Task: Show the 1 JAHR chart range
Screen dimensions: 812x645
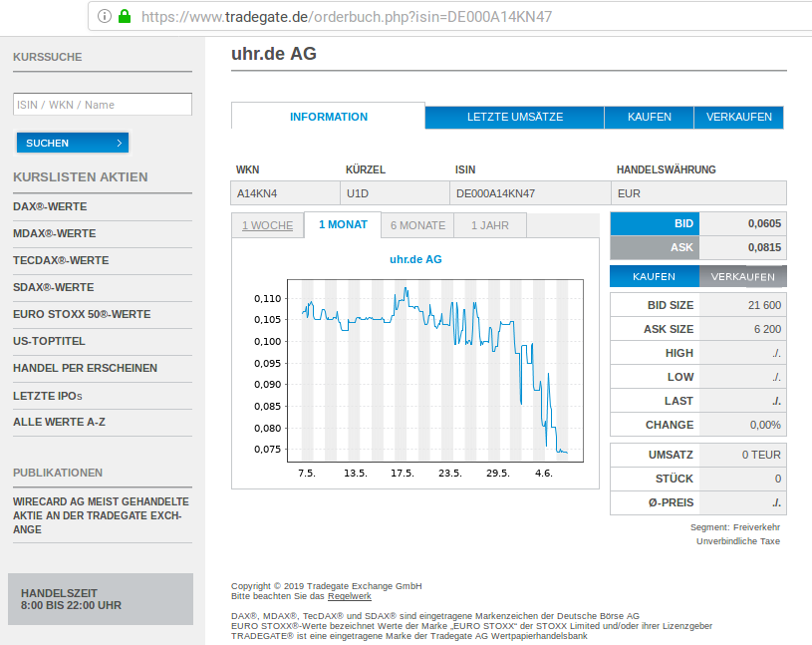Action: point(490,225)
